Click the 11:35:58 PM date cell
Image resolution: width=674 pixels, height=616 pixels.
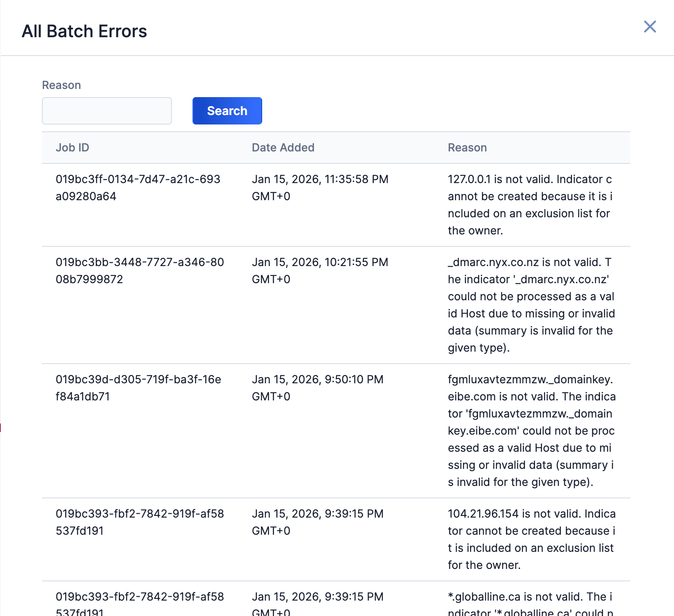click(x=320, y=188)
